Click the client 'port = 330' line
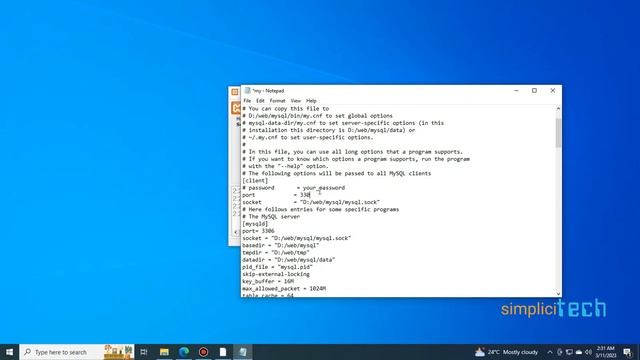640x360 pixels. click(x=276, y=195)
